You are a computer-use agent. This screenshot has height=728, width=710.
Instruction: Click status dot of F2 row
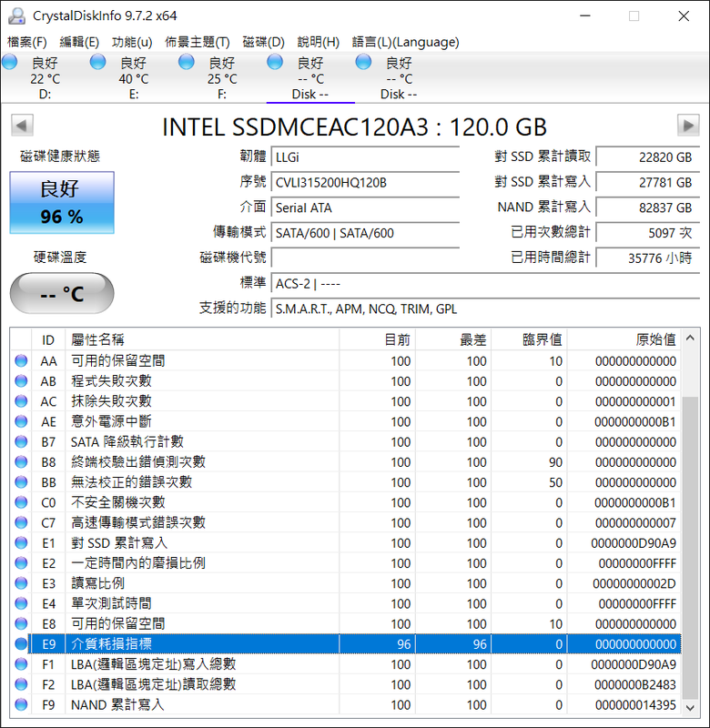coord(21,684)
